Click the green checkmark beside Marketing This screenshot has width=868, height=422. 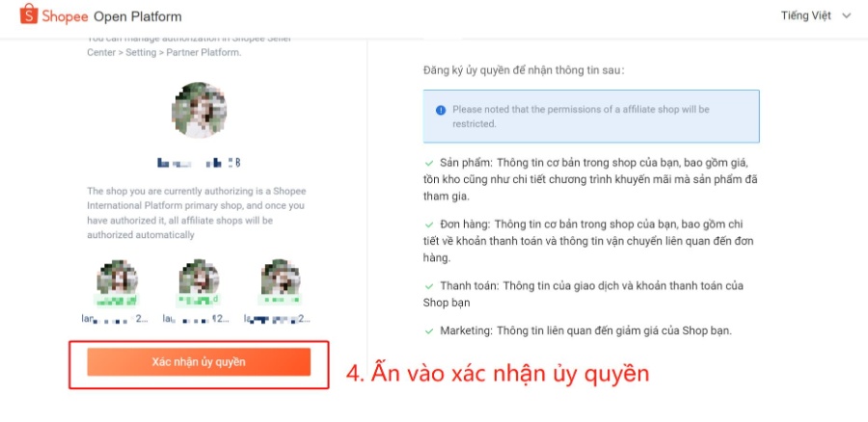click(429, 331)
